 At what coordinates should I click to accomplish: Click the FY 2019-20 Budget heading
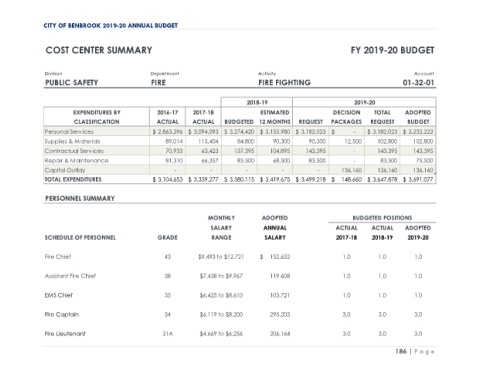click(x=392, y=50)
